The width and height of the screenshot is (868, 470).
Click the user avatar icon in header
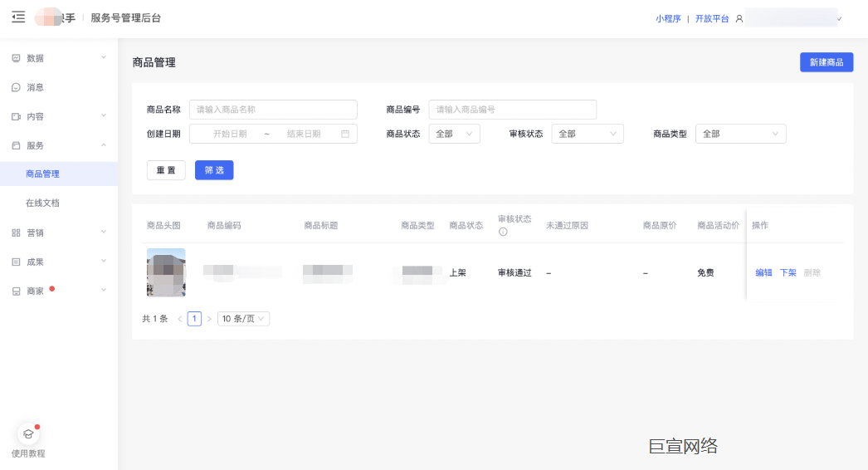[739, 19]
